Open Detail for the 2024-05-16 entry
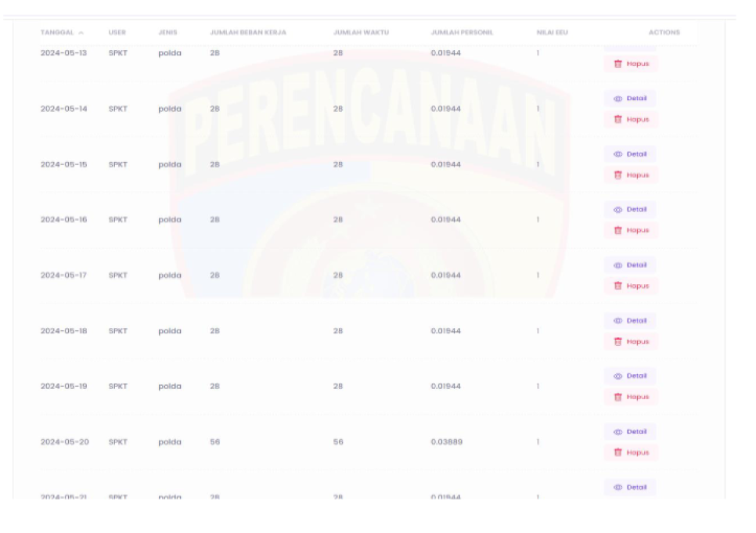The height and width of the screenshot is (533, 756). click(630, 210)
